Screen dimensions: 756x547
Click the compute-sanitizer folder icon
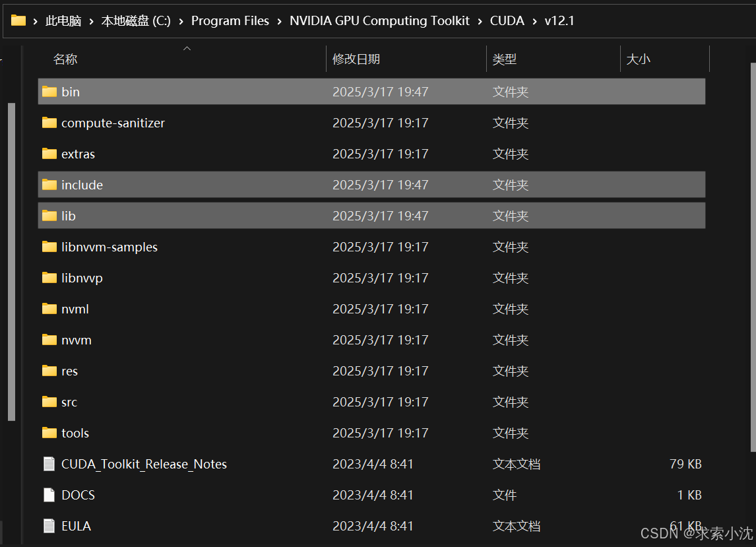(x=49, y=123)
